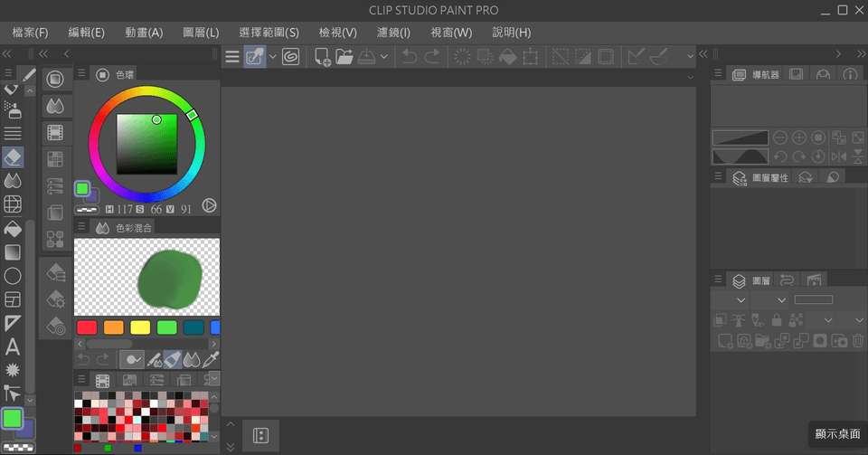Image resolution: width=868 pixels, height=455 pixels.
Task: Expand command bar overflow arrow
Action: [690, 56]
